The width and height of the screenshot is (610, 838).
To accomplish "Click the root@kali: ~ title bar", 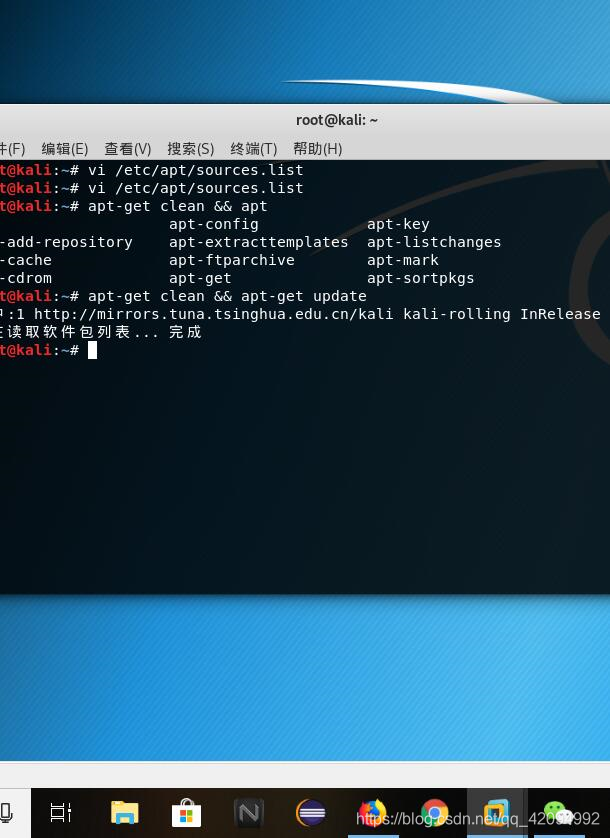I will click(337, 120).
